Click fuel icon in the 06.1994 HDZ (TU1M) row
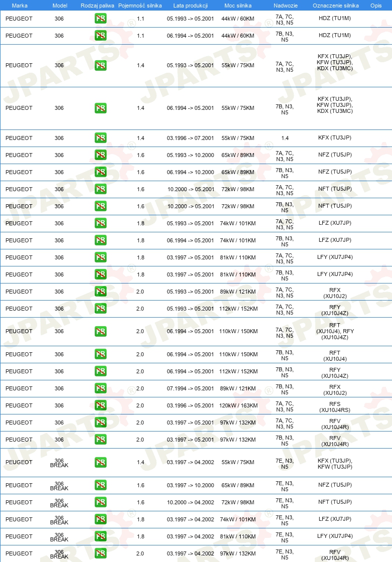 101,36
